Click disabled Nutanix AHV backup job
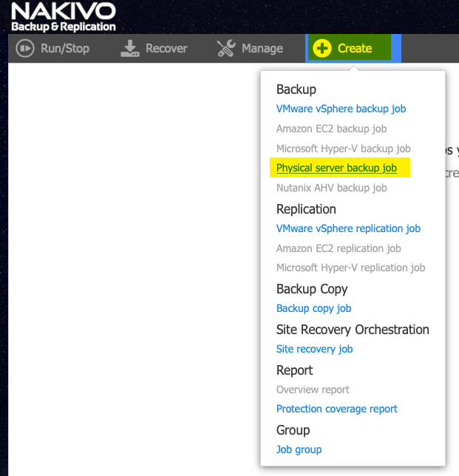This screenshot has width=459, height=476. [331, 188]
